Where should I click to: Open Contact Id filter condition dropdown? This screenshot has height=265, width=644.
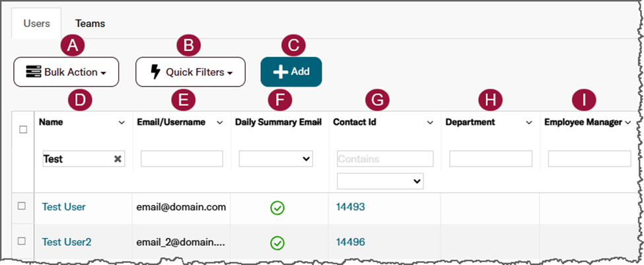(x=380, y=181)
